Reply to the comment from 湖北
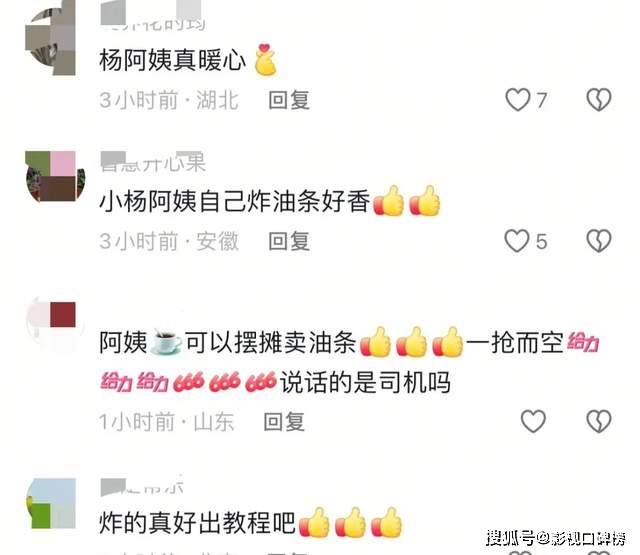The width and height of the screenshot is (640, 555). [289, 100]
